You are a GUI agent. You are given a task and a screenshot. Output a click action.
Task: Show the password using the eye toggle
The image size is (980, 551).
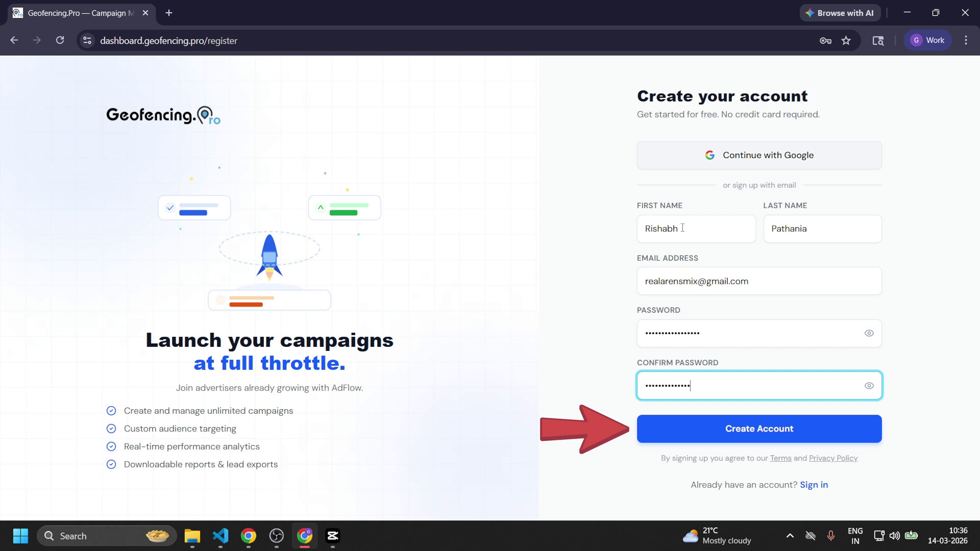(869, 333)
